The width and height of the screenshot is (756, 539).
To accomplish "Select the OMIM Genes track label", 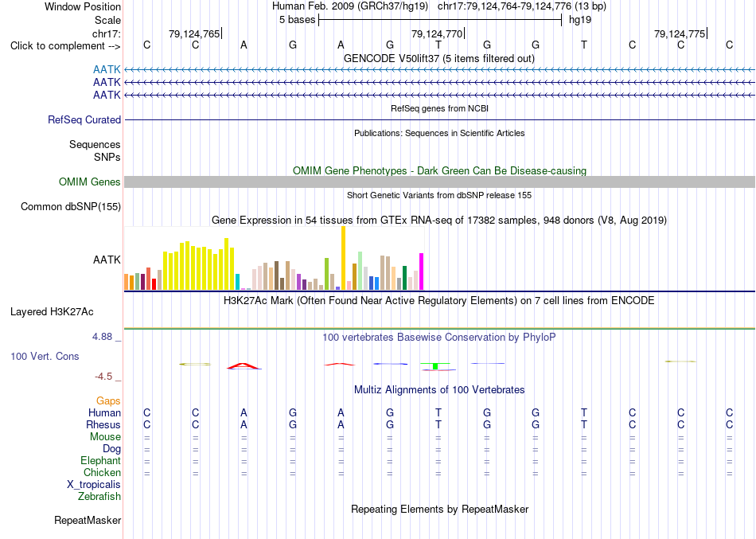I will [90, 182].
